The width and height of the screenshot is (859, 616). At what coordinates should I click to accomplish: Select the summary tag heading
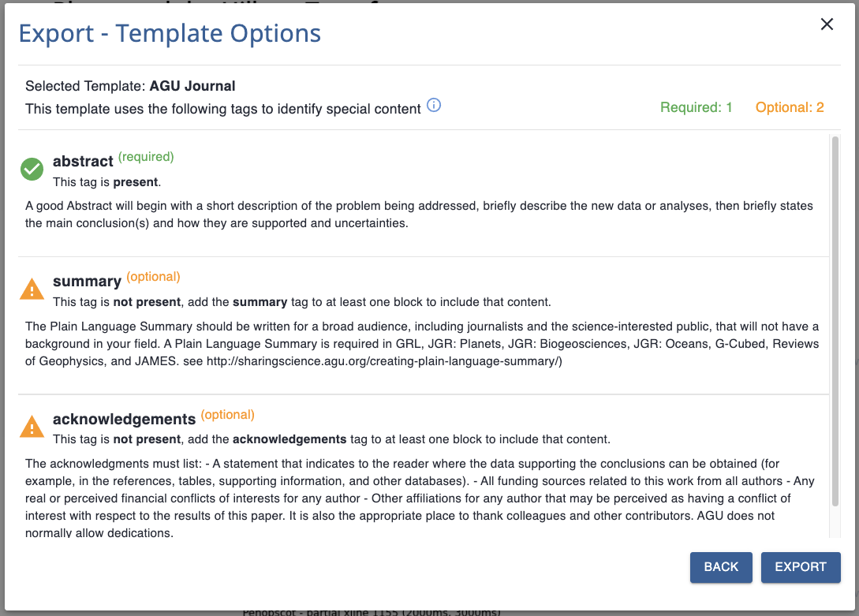[x=87, y=282]
